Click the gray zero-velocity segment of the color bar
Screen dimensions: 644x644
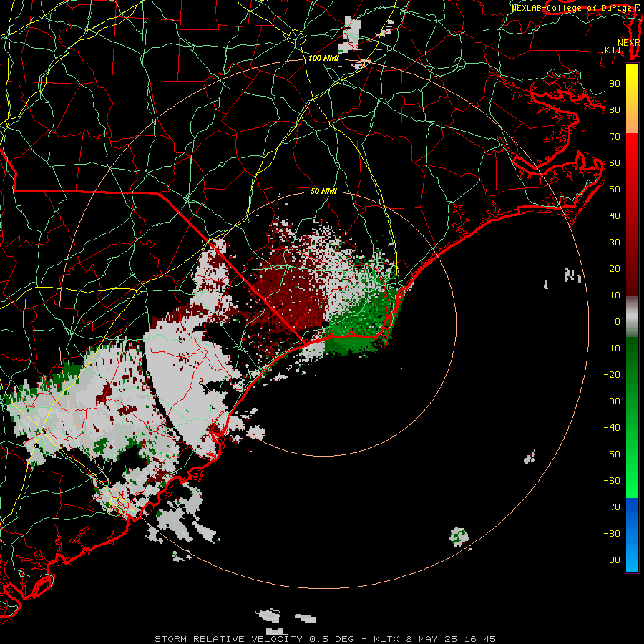click(632, 317)
